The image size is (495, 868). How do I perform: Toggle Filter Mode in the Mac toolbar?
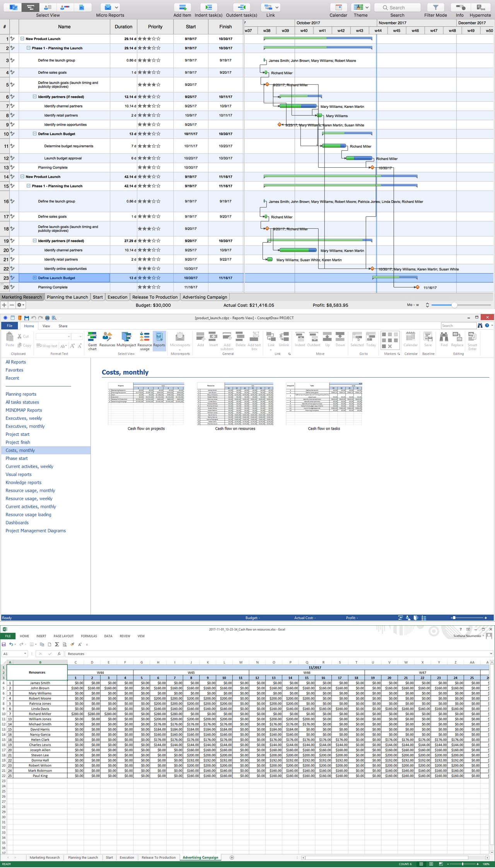(435, 7)
